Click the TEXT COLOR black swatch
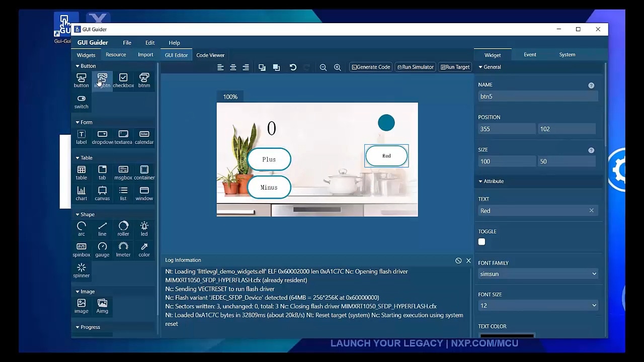Screen dimensions: 644x362 [x=507, y=335]
